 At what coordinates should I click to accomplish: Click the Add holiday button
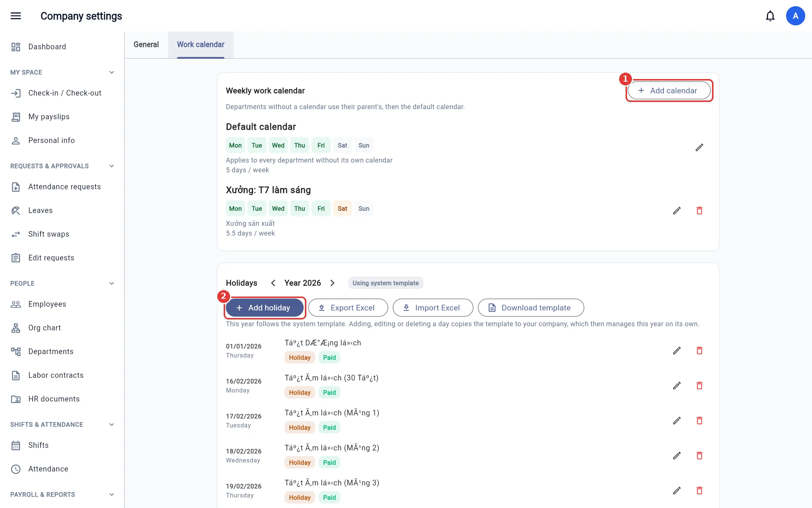coord(265,308)
